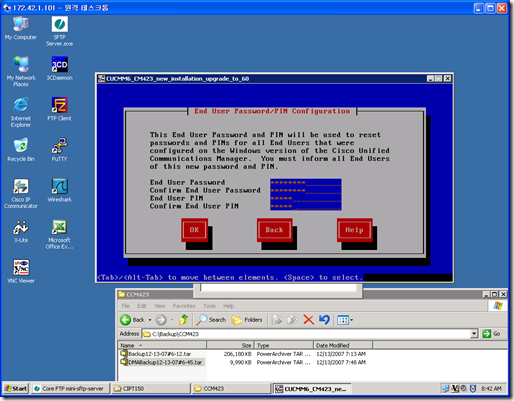Click the Forward arrow in CCM423 window
This screenshot has width=514, height=401.
(161, 320)
